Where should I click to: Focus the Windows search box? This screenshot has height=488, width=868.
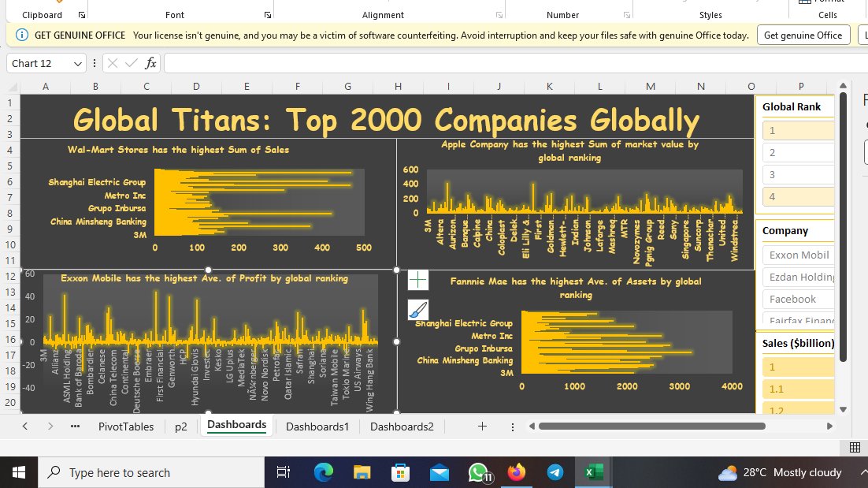coord(151,472)
